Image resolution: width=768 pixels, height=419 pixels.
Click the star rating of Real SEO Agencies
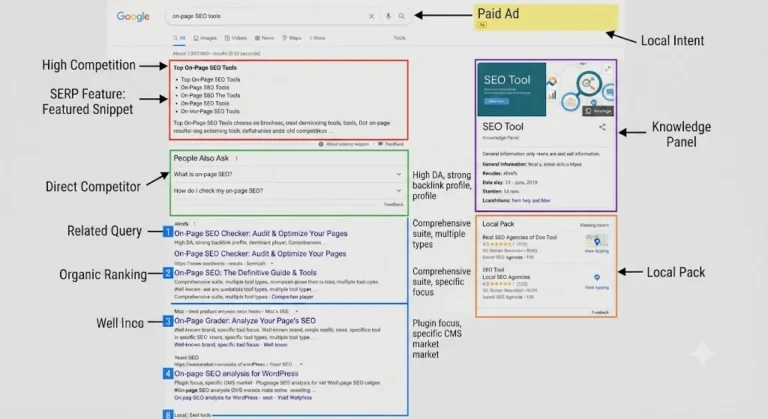(502, 244)
